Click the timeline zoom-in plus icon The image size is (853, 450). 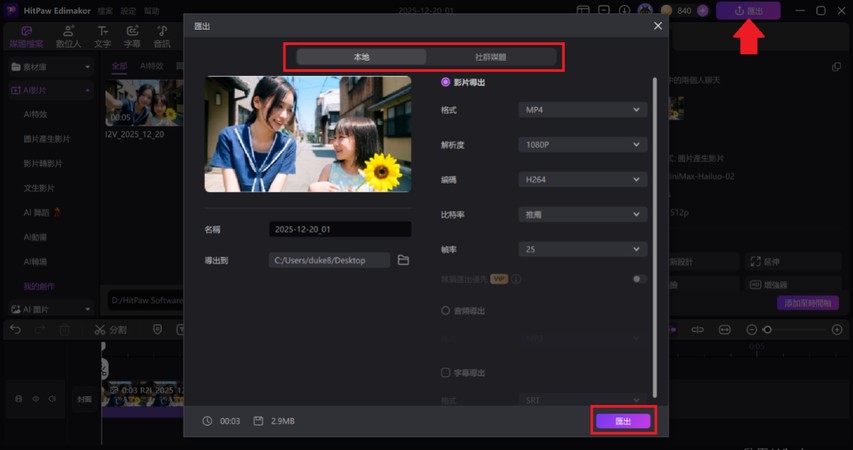click(837, 330)
